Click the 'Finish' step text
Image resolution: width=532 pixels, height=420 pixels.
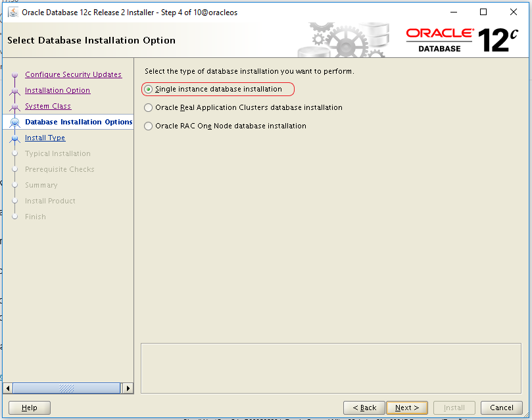click(x=36, y=217)
